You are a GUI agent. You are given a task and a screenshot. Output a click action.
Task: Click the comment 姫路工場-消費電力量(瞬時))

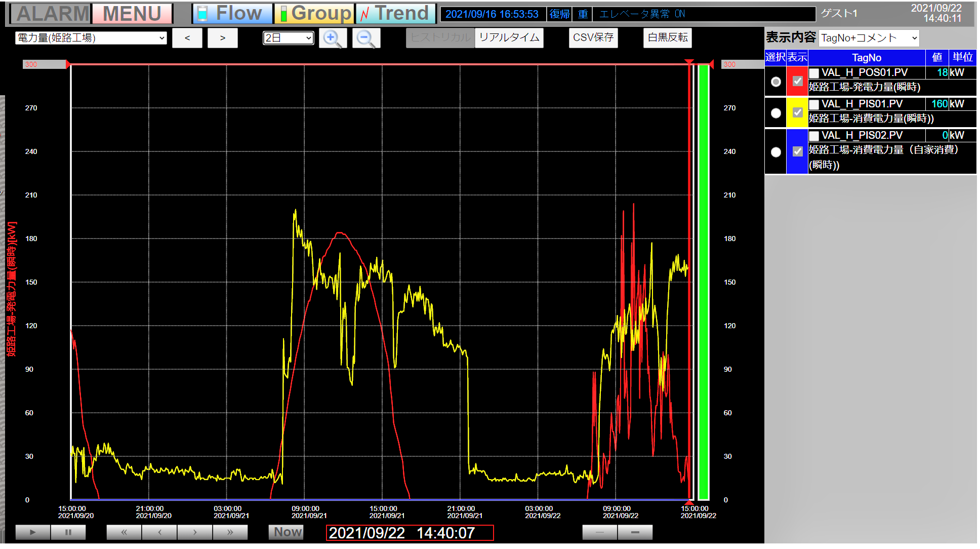[871, 119]
